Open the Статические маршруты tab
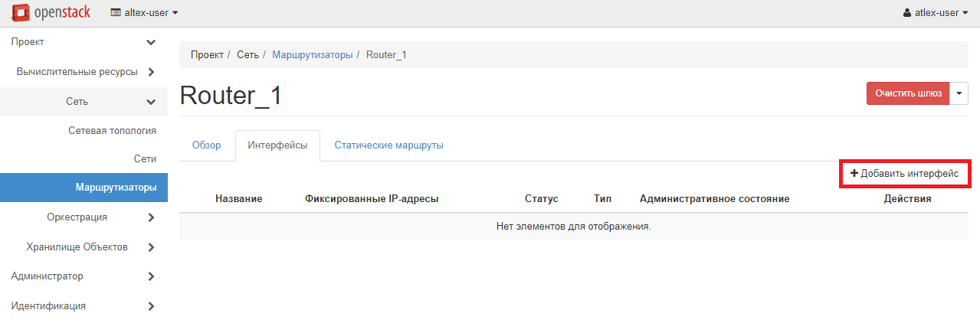The image size is (980, 333). [x=388, y=145]
